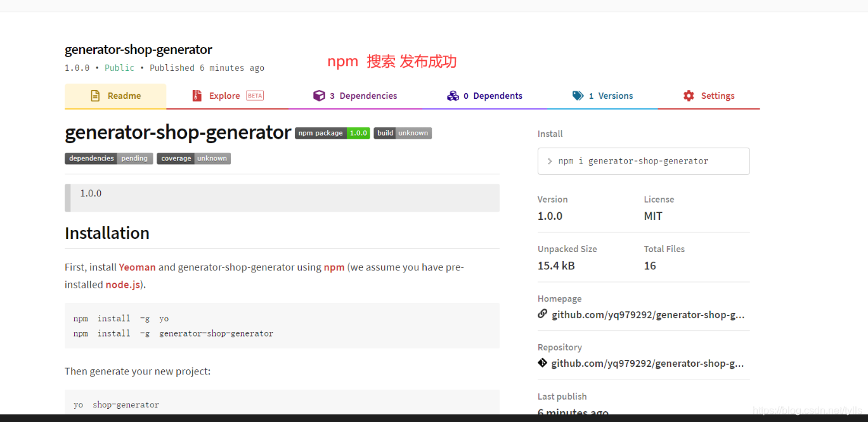Click the npm package 1.0.0 badge
The width and height of the screenshot is (868, 422).
(x=332, y=133)
